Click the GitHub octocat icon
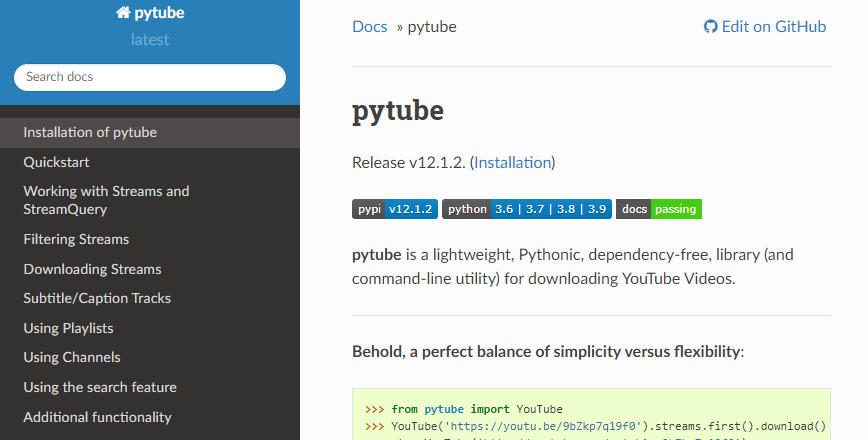The image size is (868, 440). coord(710,27)
